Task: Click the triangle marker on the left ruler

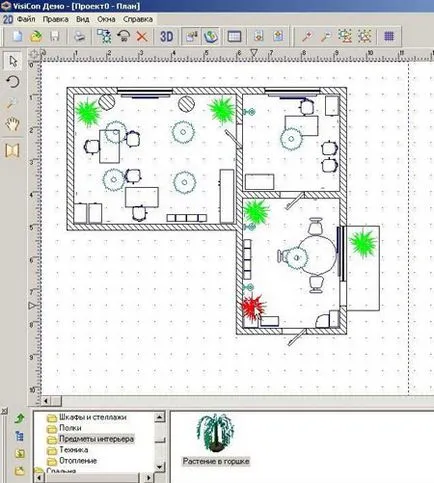Action: point(33,306)
